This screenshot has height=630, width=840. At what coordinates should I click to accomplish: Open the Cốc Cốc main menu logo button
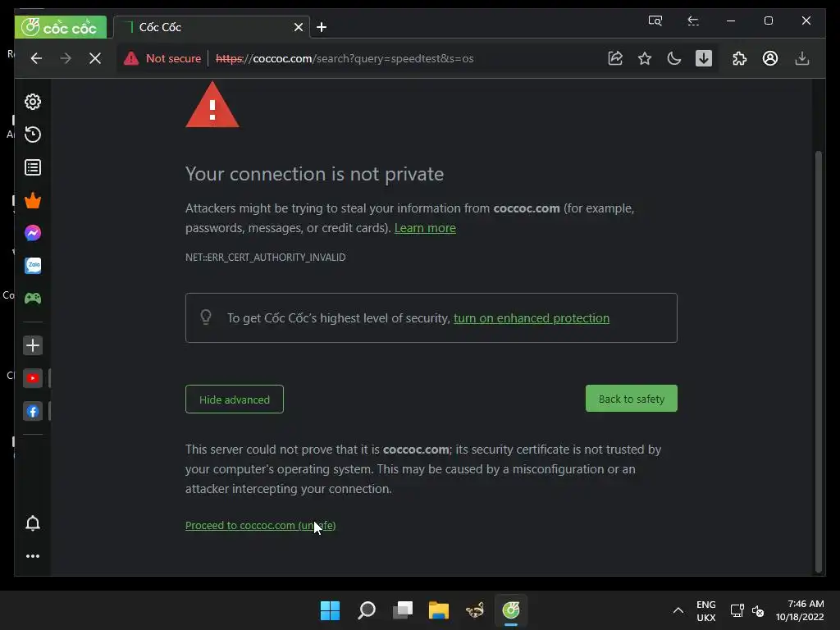pos(61,27)
